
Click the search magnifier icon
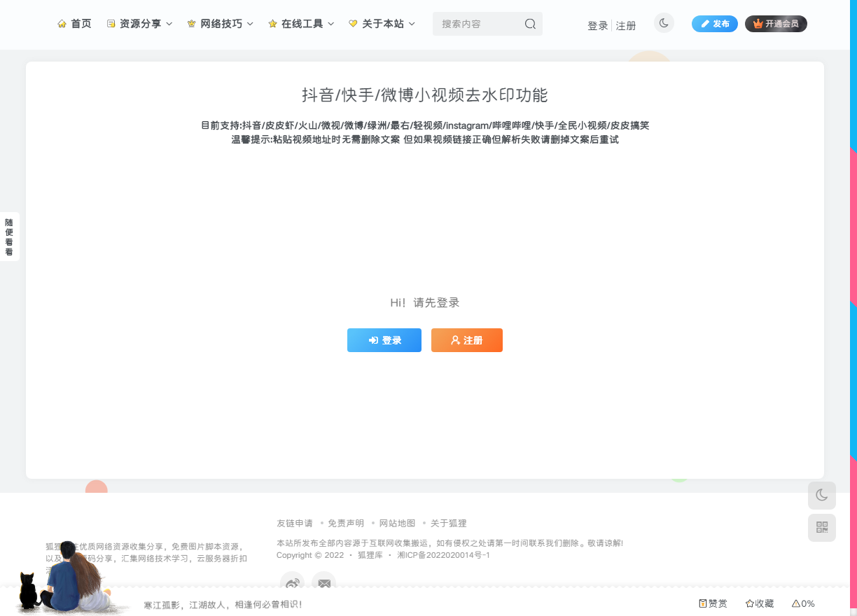(530, 23)
